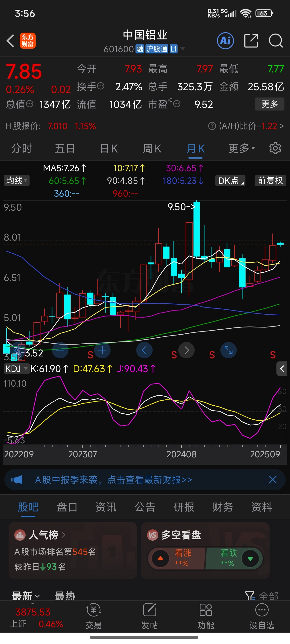The image size is (290, 644).
Task: Tap the 3.52 low price label
Action: 34,353
